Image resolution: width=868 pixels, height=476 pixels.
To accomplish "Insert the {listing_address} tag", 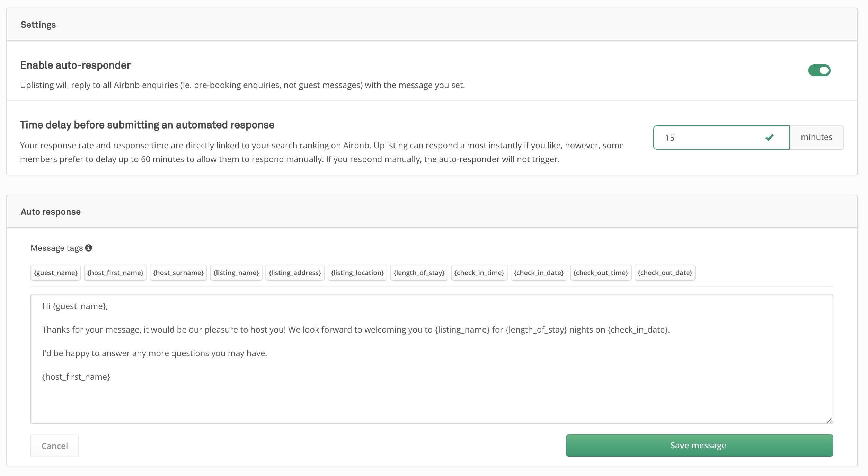I will 295,273.
